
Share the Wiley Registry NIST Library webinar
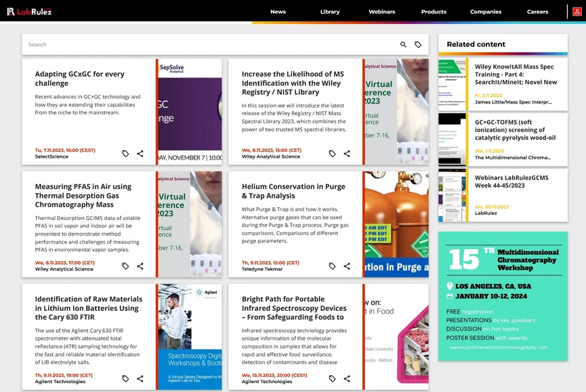tap(347, 154)
